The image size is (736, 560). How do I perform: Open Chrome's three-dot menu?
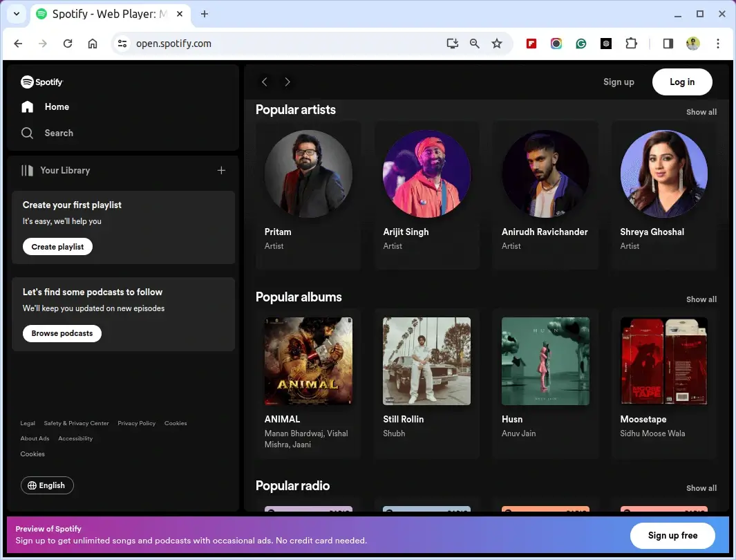click(x=718, y=44)
